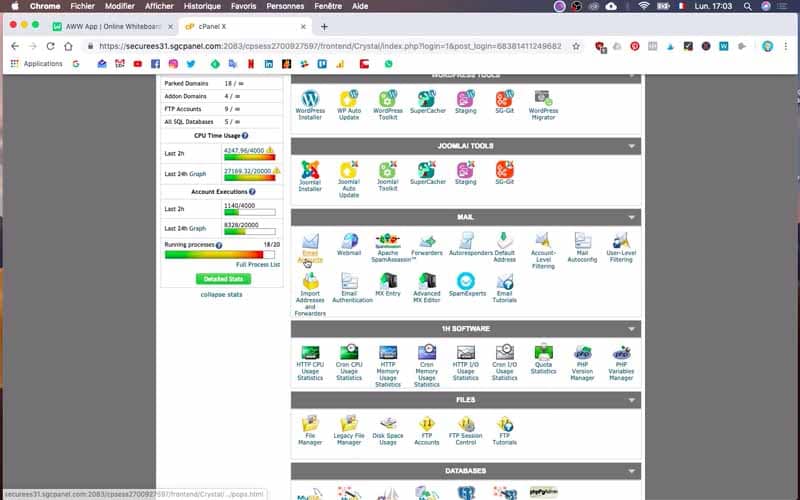Image resolution: width=800 pixels, height=500 pixels.
Task: Open Applications bookmarks shortcut
Action: [36, 64]
